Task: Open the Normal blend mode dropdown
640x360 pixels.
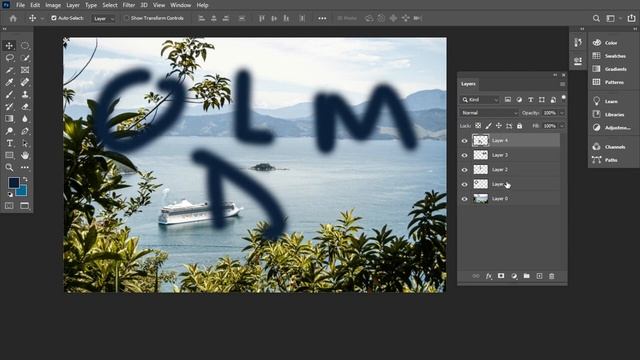Action: tap(489, 113)
